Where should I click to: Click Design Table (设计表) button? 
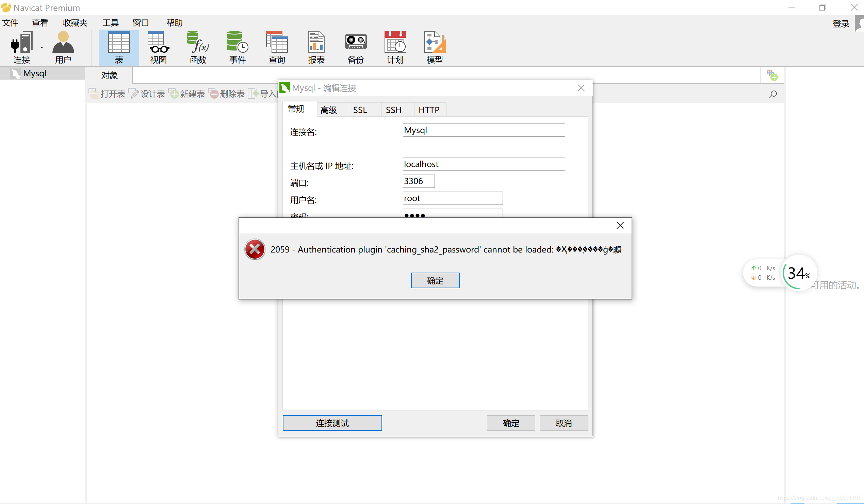point(147,94)
